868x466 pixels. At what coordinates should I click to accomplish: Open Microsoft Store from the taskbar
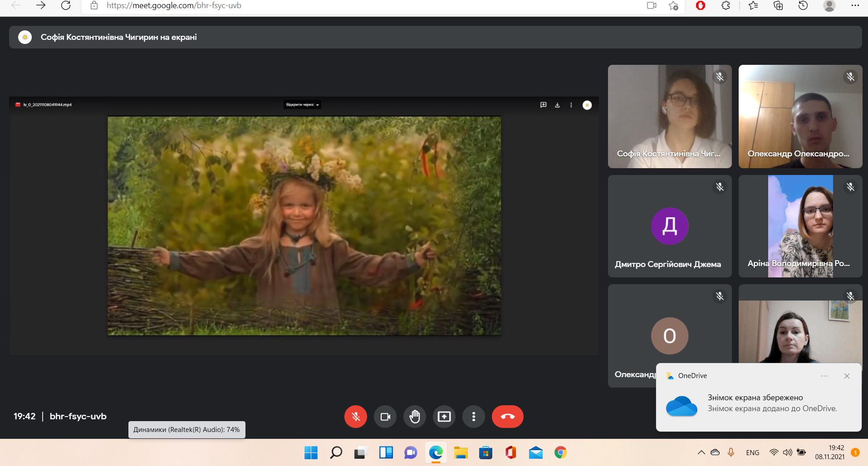[x=485, y=452]
